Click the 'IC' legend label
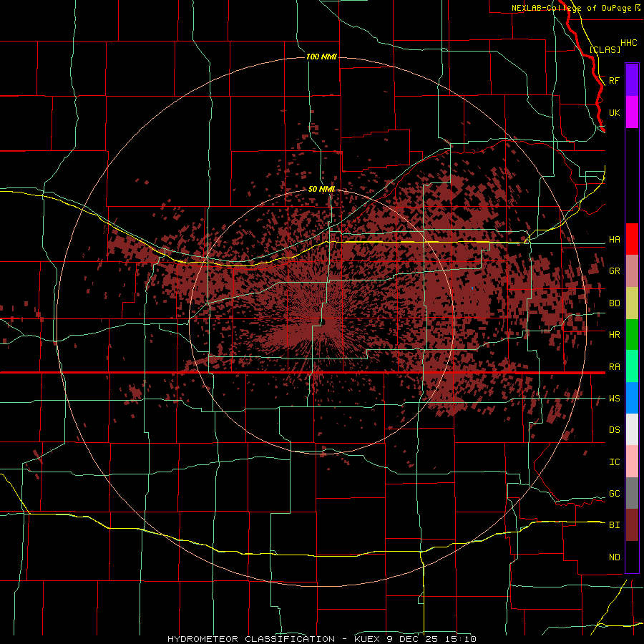 (615, 462)
